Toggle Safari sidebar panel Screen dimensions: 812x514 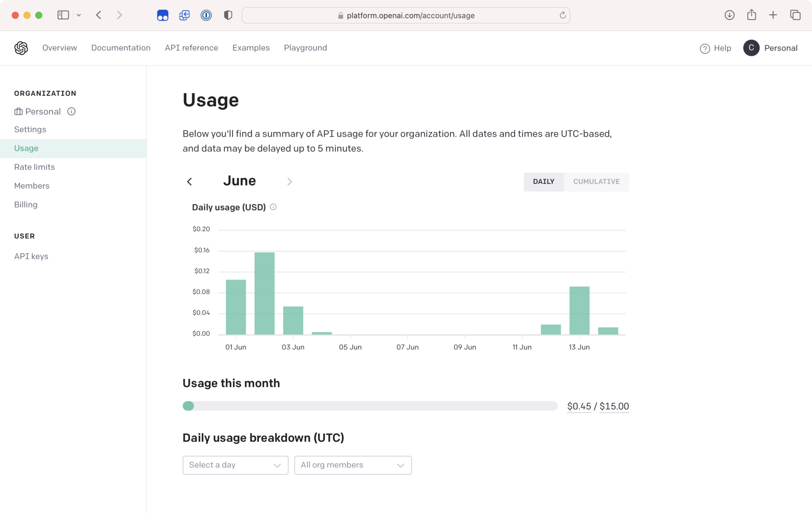tap(63, 15)
